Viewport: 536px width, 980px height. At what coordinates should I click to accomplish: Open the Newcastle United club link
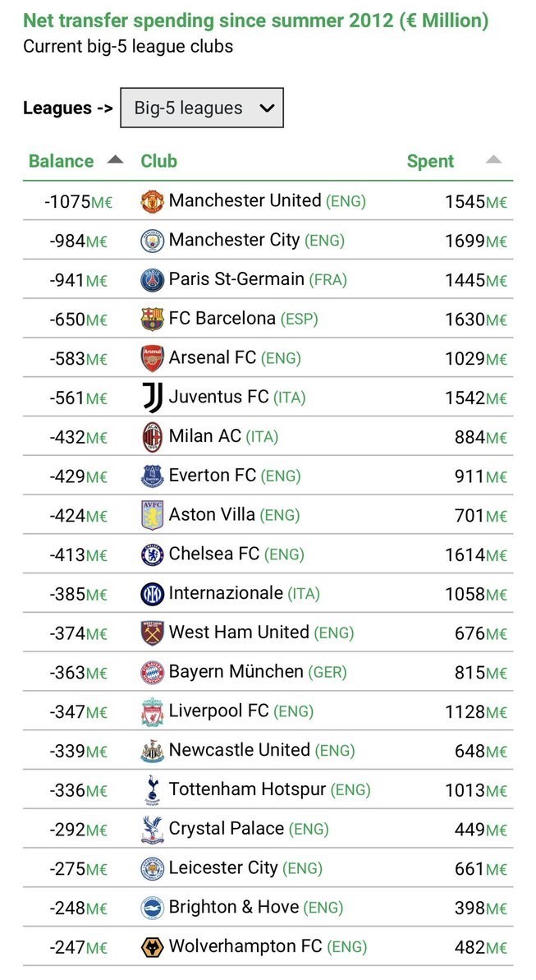[x=239, y=750]
